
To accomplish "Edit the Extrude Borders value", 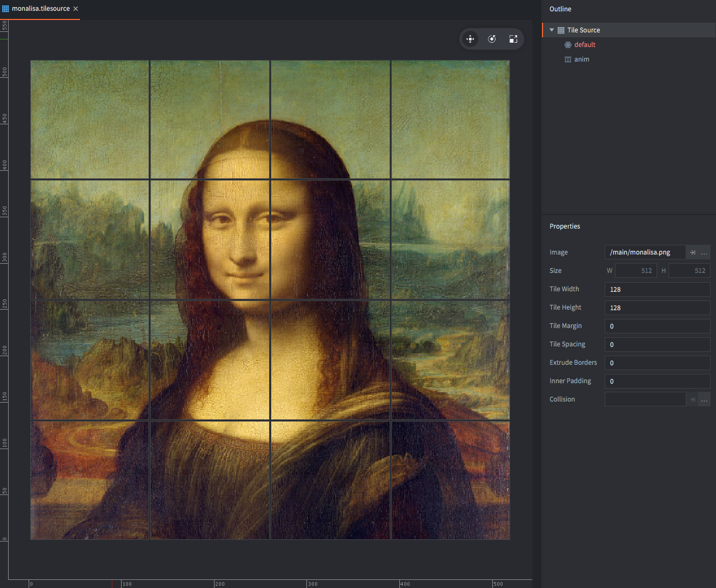I will click(x=657, y=363).
